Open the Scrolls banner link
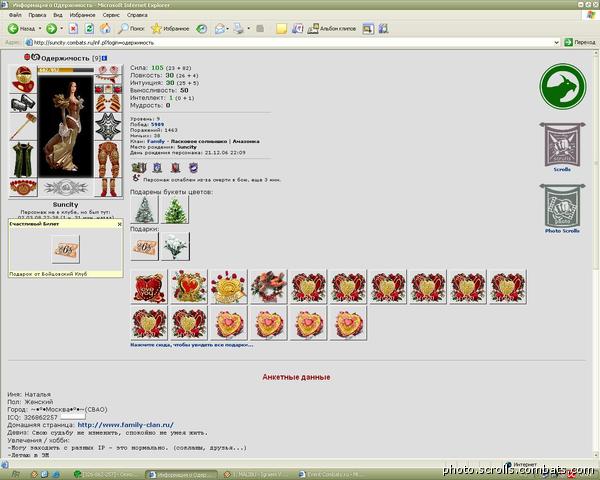Viewport: 600px width, 480px height. click(562, 147)
